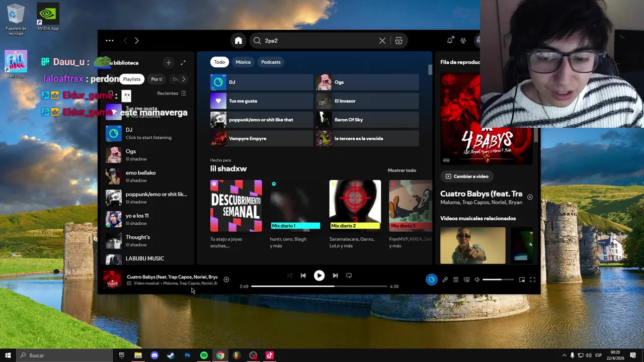Image resolution: width=644 pixels, height=362 pixels.
Task: Navigate back with left arrow
Action: pyautogui.click(x=125, y=41)
